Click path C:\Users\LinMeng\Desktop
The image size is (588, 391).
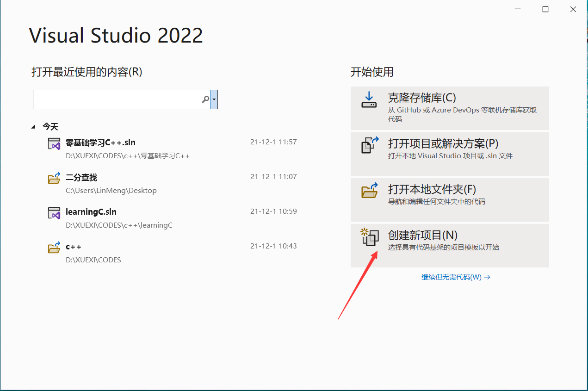tap(111, 191)
